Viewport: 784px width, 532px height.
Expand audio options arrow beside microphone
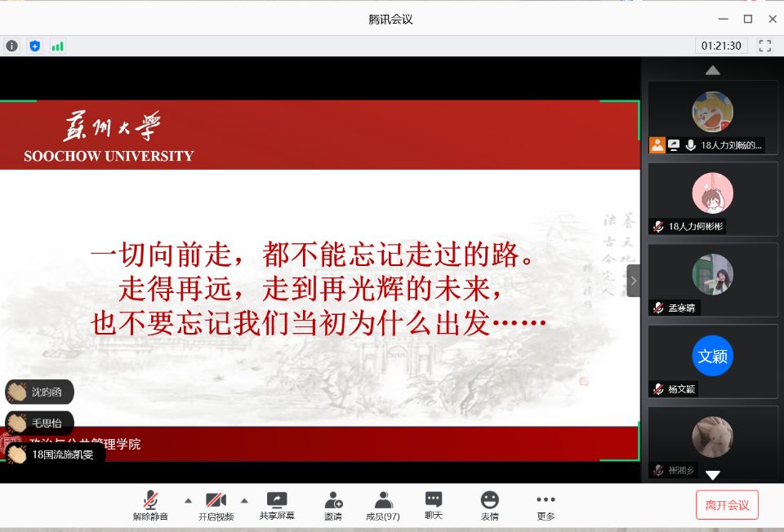point(188,500)
